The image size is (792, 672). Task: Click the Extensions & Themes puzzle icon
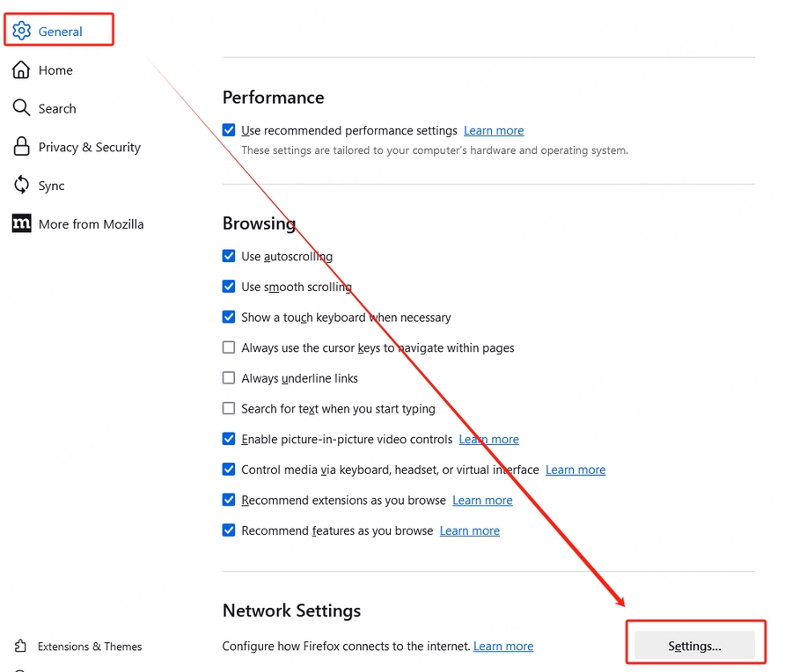click(21, 646)
